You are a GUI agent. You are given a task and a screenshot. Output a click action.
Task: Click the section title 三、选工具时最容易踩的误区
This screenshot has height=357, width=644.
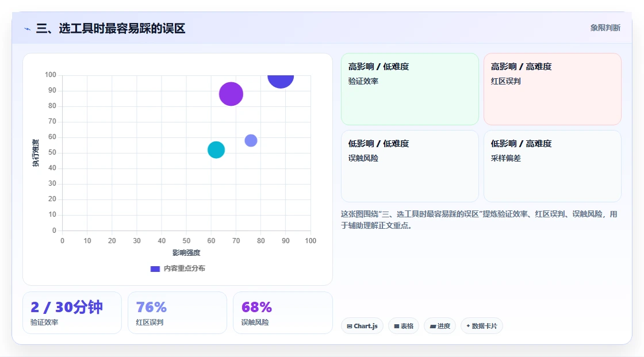111,28
